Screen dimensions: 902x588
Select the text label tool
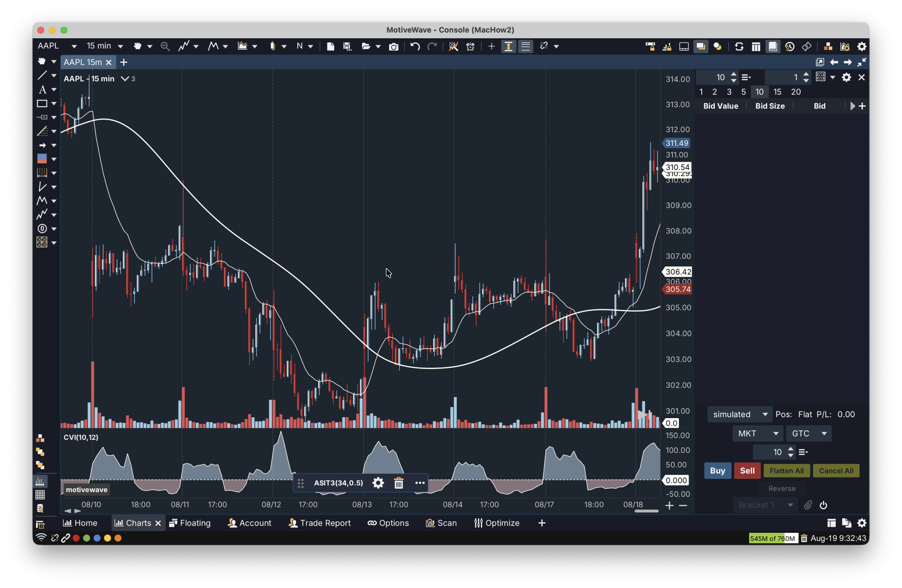pyautogui.click(x=42, y=89)
